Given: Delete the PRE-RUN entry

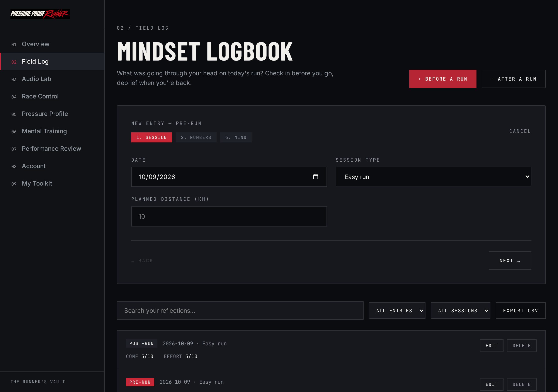Looking at the screenshot, I should tap(522, 384).
